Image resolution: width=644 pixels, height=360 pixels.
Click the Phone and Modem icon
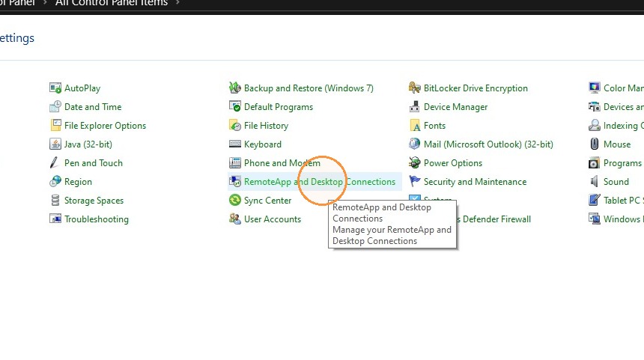tap(235, 163)
